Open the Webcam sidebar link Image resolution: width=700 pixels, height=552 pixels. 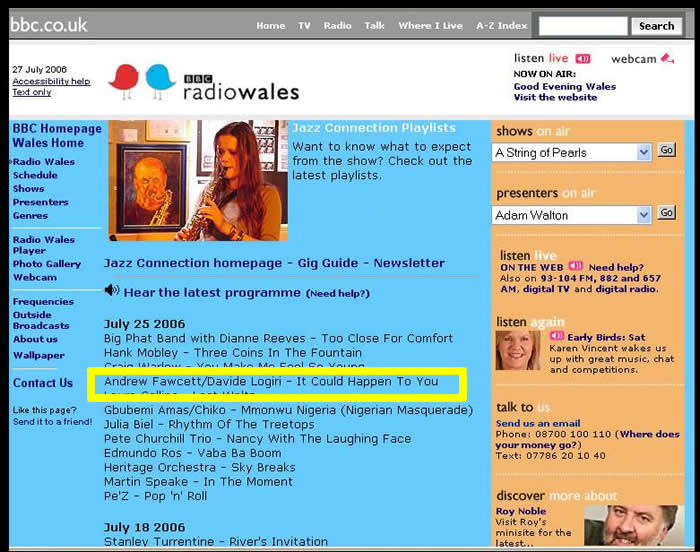point(35,277)
